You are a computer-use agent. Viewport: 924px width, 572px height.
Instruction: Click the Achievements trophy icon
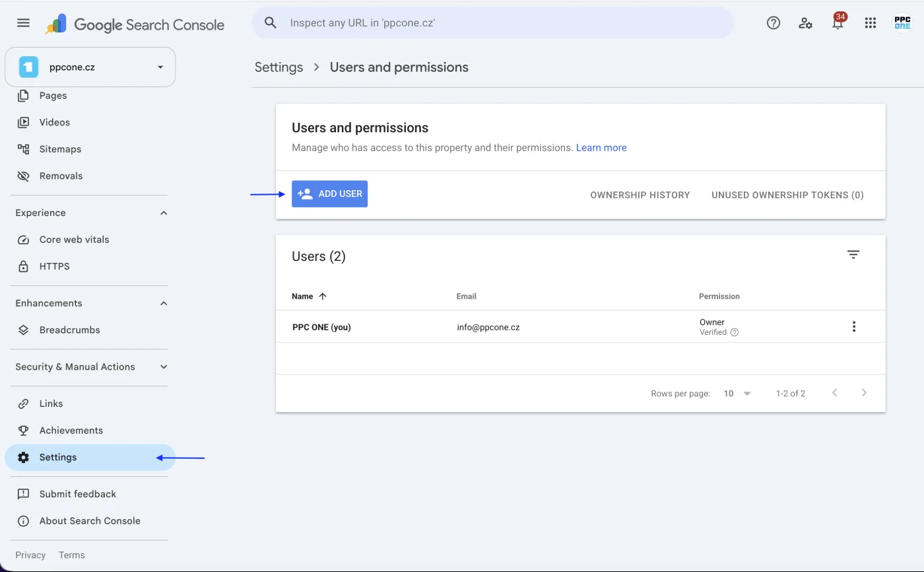[x=23, y=431]
